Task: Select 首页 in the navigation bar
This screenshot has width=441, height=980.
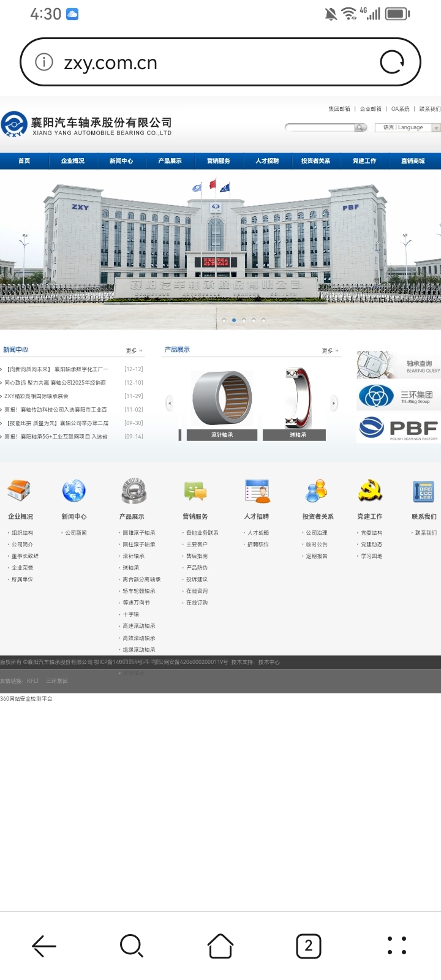Action: click(x=24, y=161)
